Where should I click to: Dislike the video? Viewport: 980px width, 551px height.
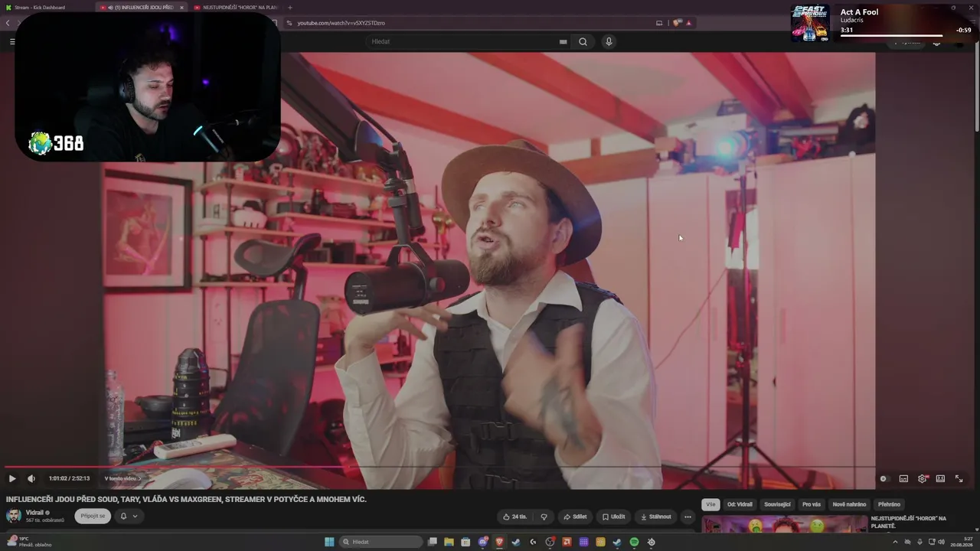[544, 517]
